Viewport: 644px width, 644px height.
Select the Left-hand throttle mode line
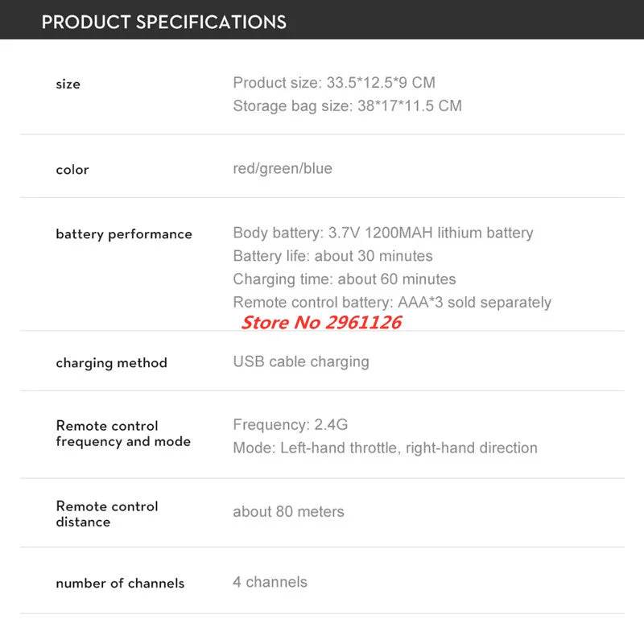pyautogui.click(x=385, y=448)
